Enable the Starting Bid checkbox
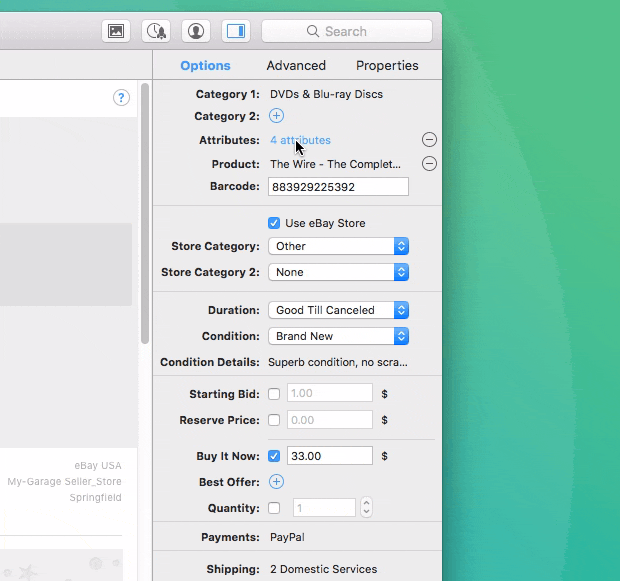Screen dimensions: 620x581 click(274, 394)
